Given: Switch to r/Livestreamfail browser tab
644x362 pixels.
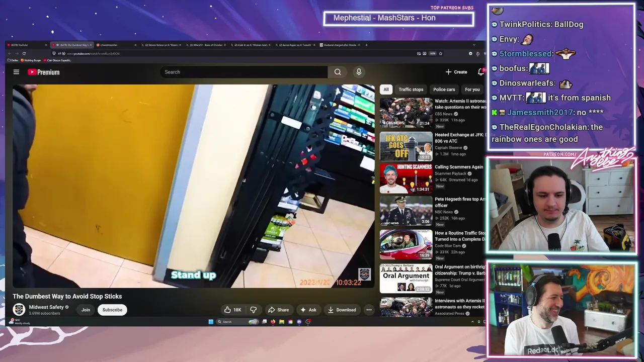Looking at the screenshot, I should [116, 45].
